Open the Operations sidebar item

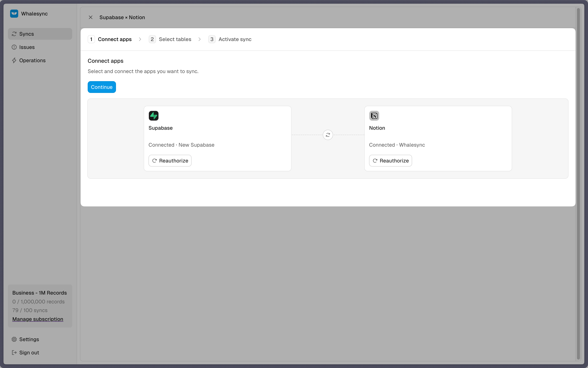(x=40, y=60)
